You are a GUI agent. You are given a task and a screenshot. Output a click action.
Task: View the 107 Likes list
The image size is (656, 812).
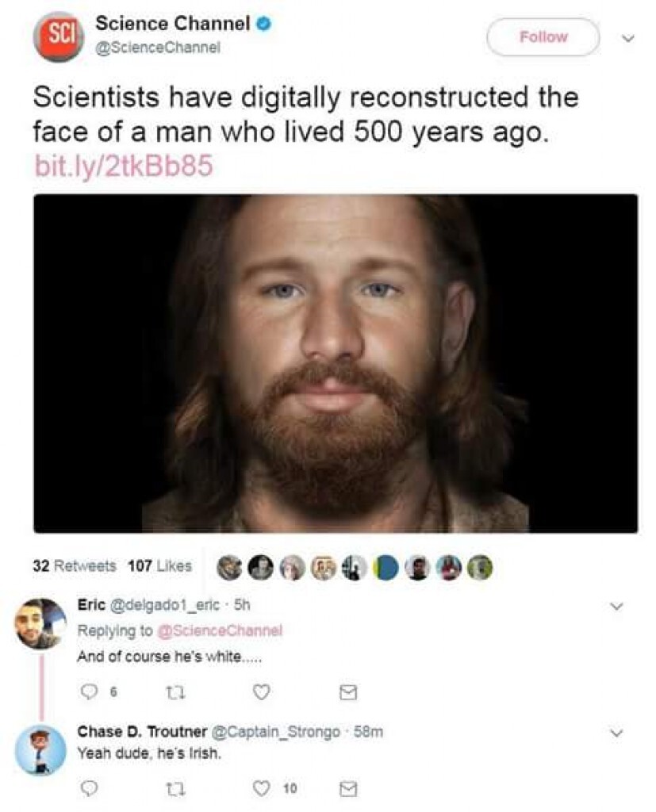click(159, 565)
